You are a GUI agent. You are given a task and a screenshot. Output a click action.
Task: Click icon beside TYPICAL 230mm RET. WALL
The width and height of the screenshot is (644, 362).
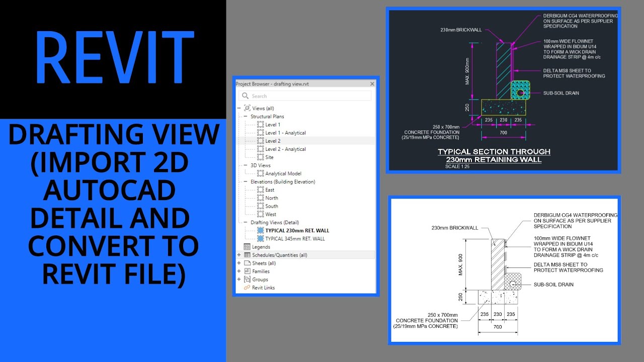(x=260, y=230)
